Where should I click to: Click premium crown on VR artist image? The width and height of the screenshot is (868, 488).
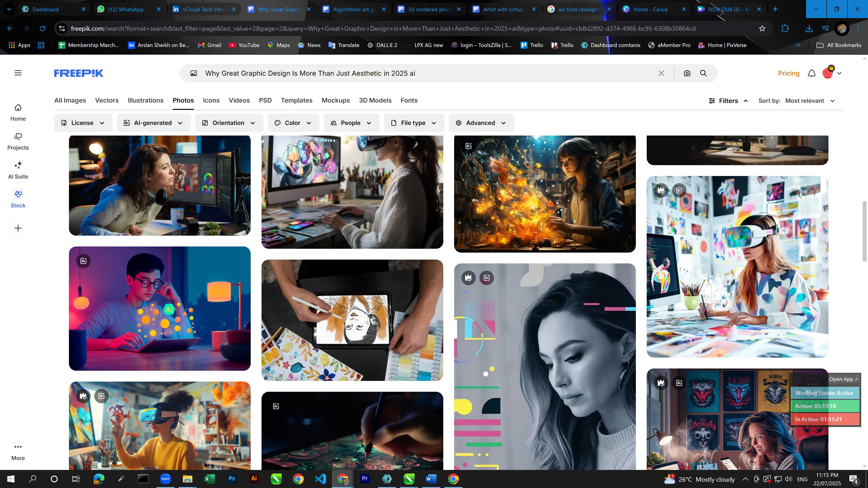click(661, 190)
